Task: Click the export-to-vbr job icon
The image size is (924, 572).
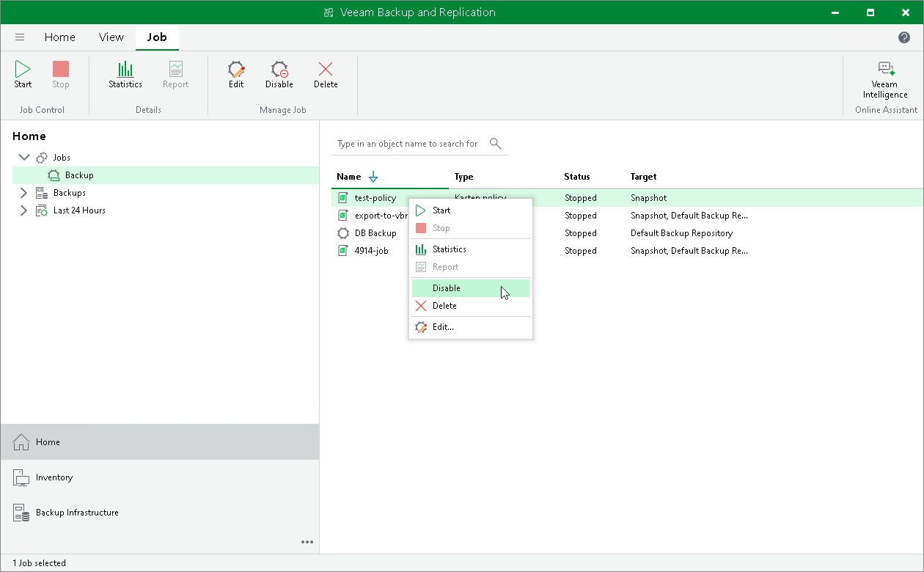Action: [343, 216]
